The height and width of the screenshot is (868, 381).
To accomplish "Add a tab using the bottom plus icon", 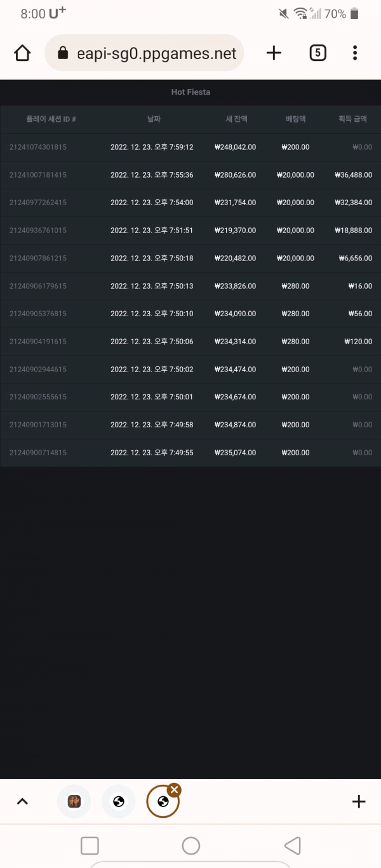I will (359, 801).
